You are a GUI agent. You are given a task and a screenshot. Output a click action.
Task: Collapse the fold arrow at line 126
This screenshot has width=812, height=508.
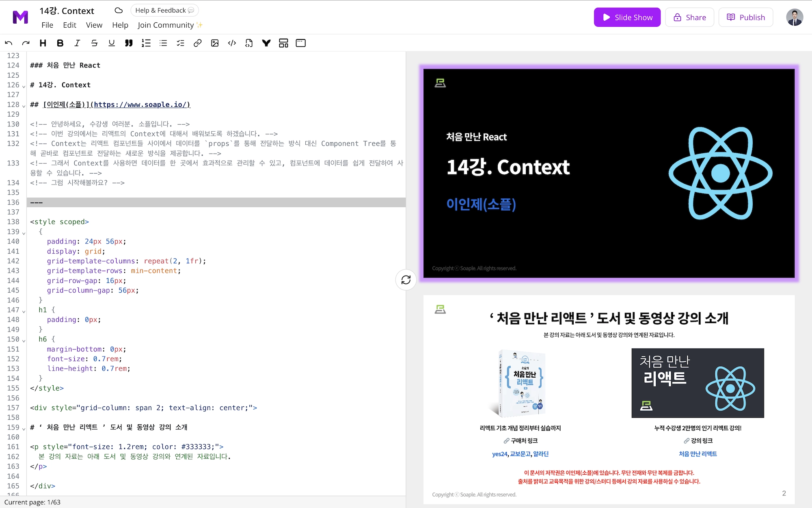24,86
